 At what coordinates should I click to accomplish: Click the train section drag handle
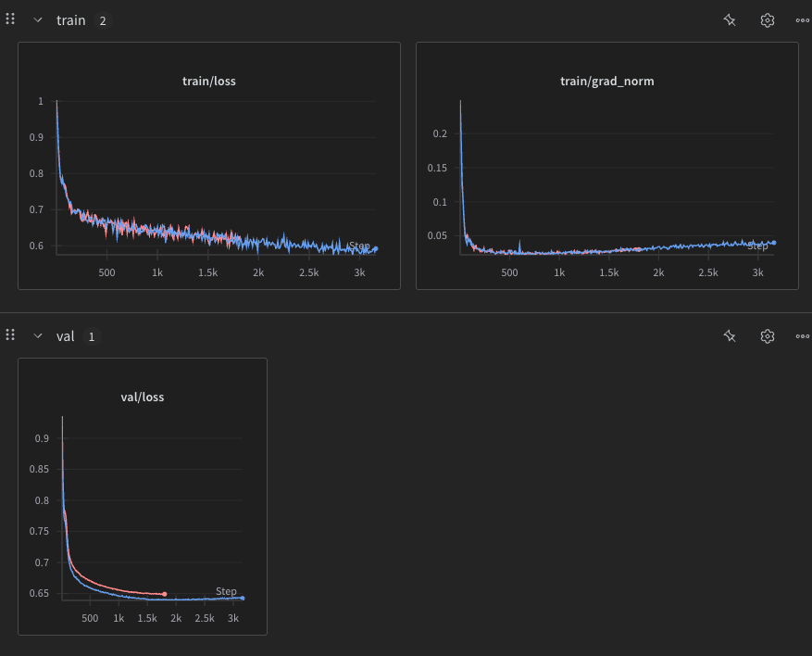tap(10, 19)
